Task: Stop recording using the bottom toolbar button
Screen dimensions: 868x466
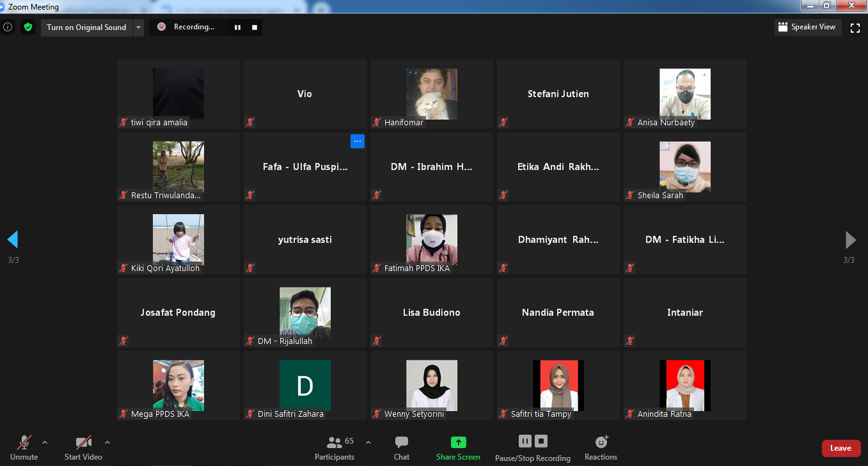Action: (x=541, y=441)
